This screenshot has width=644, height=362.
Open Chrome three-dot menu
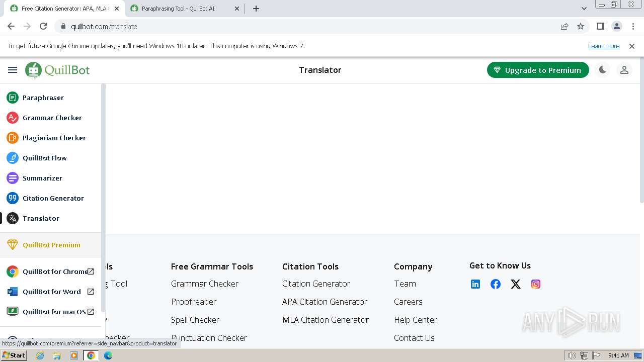click(633, 26)
